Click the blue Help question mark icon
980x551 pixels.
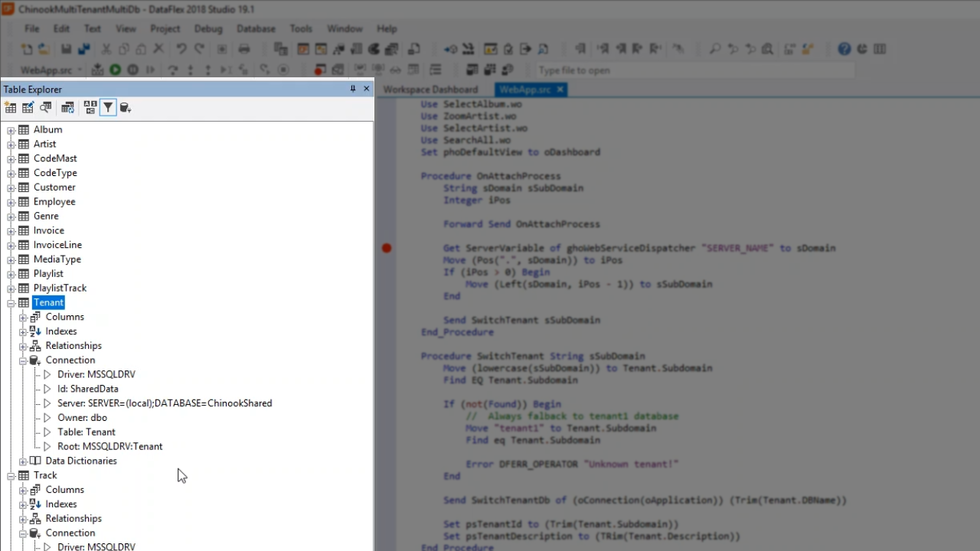(844, 49)
